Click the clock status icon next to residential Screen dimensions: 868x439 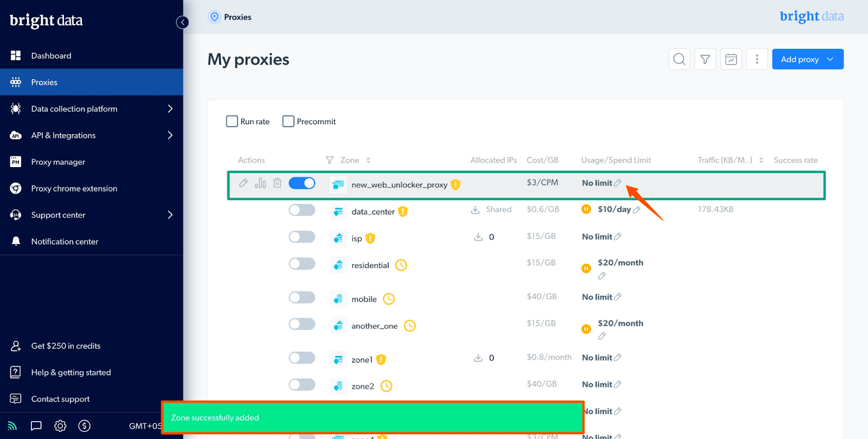[x=401, y=265]
